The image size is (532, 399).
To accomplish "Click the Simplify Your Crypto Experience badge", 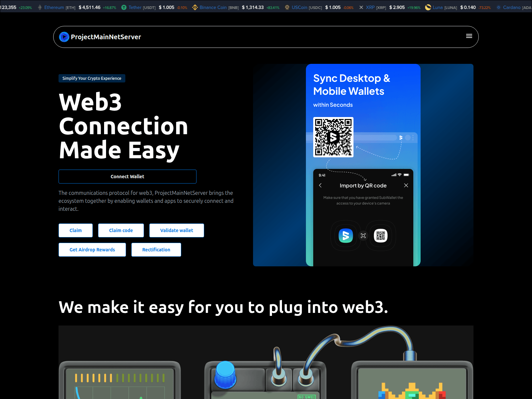I will 92,78.
